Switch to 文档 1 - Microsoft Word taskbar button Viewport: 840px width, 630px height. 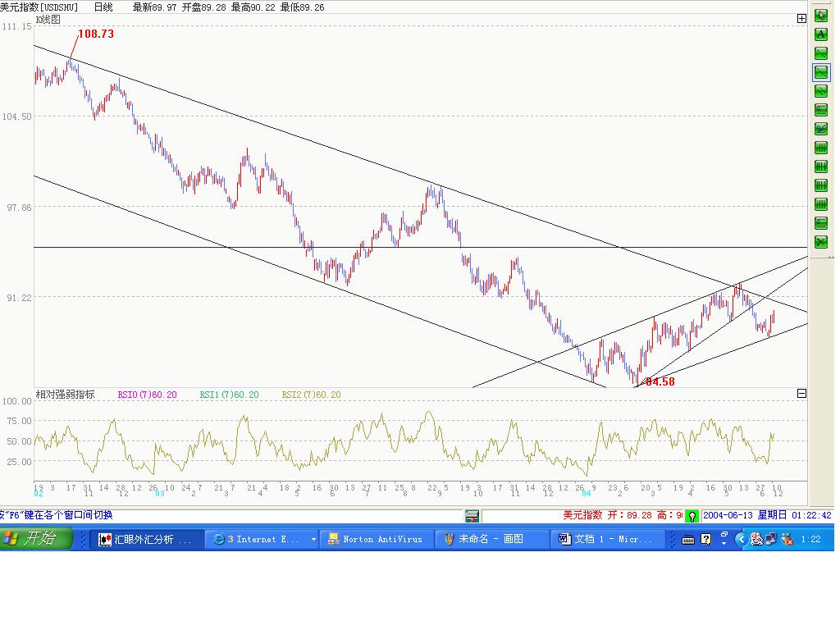(606, 540)
